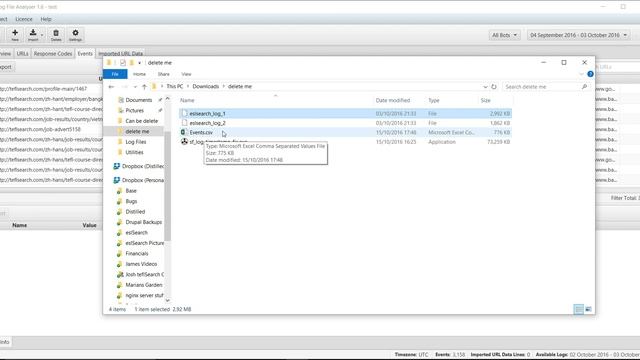Open the Utilities folder in sidebar
This screenshot has width=640, height=360.
pos(134,152)
